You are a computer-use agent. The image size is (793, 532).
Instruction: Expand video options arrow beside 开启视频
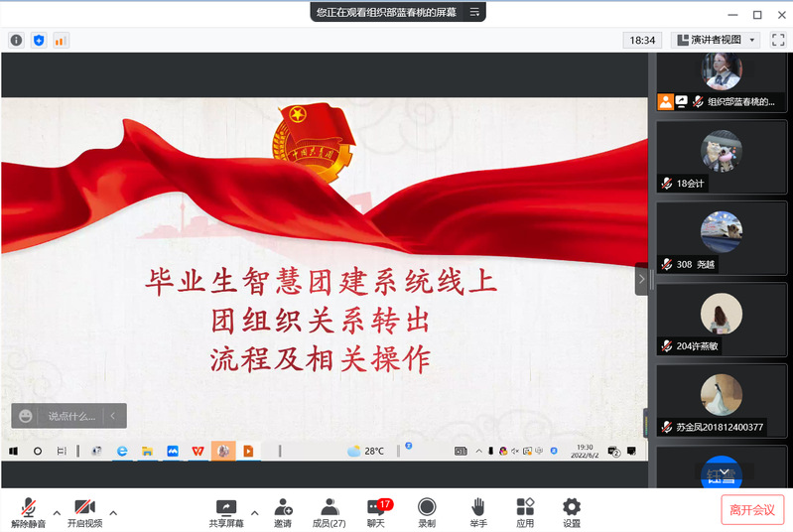click(113, 513)
